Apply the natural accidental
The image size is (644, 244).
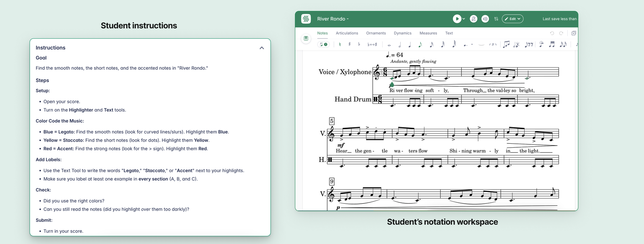(340, 44)
